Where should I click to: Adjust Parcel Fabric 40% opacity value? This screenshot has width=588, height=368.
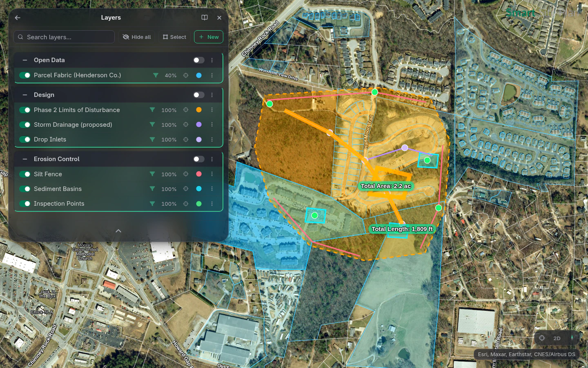pyautogui.click(x=171, y=76)
